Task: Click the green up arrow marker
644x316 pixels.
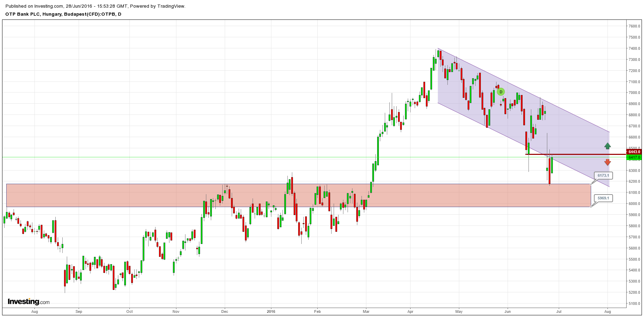Action: (607, 146)
